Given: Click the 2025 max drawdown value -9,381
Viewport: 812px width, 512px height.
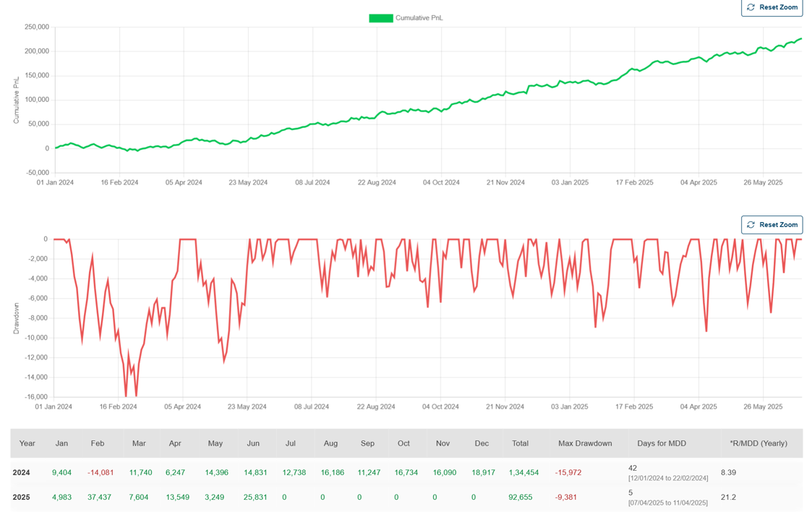Looking at the screenshot, I should coord(566,498).
